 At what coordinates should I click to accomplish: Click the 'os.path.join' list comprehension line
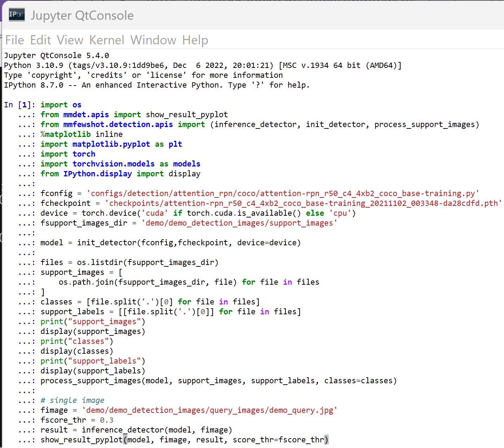coord(189,282)
